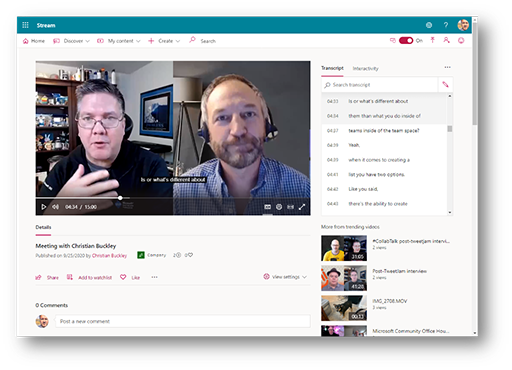
Task: Mute the video volume
Action: click(55, 207)
